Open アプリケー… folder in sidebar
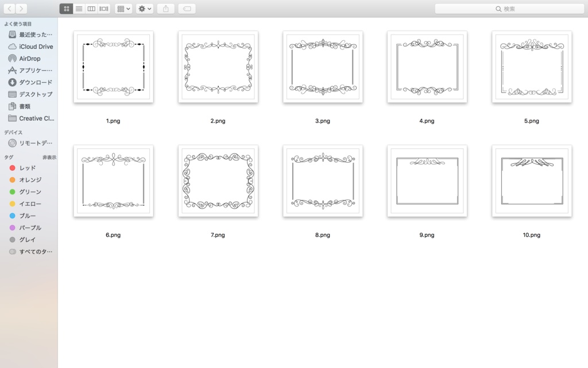Image resolution: width=588 pixels, height=368 pixels. tap(30, 70)
